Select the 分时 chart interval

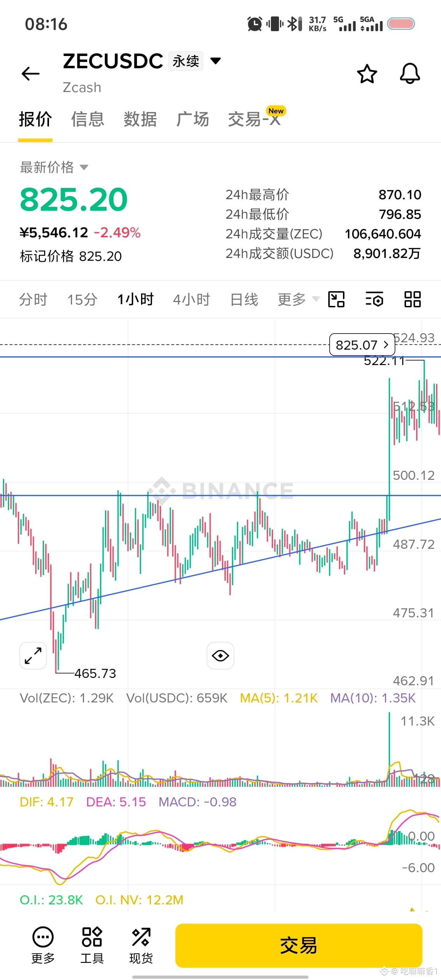[33, 299]
